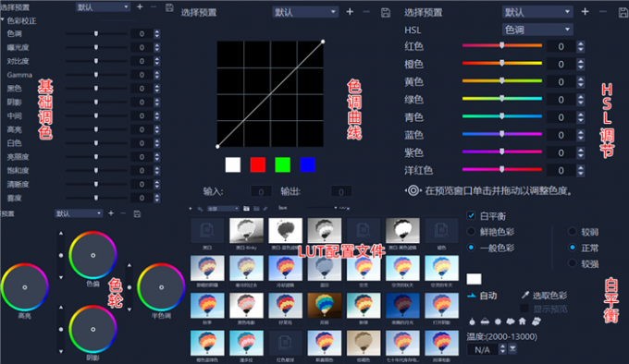Select tungsten bulb white balance preset
Image resolution: width=629 pixels, height=364 pixels.
tap(472, 322)
